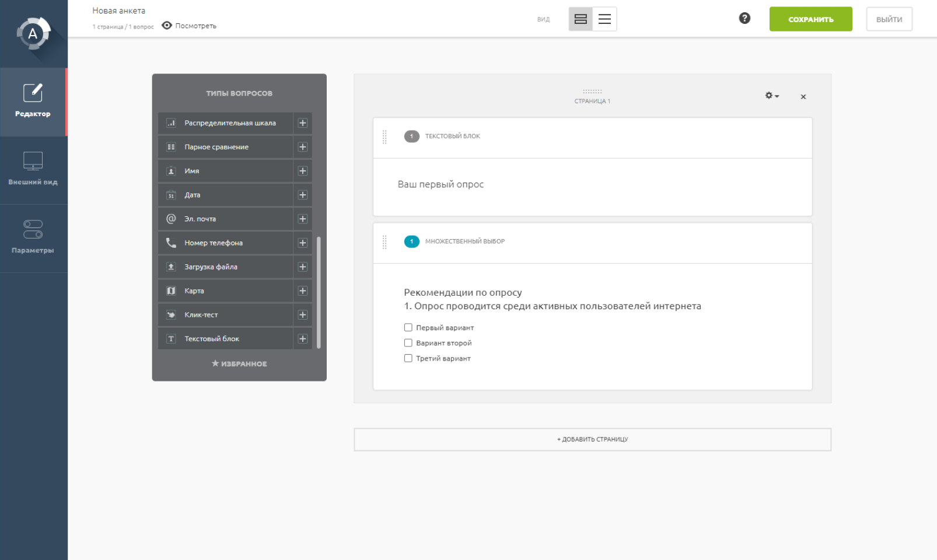The width and height of the screenshot is (937, 560).
Task: Preview the survey via Посмотреть eye link
Action: click(189, 26)
